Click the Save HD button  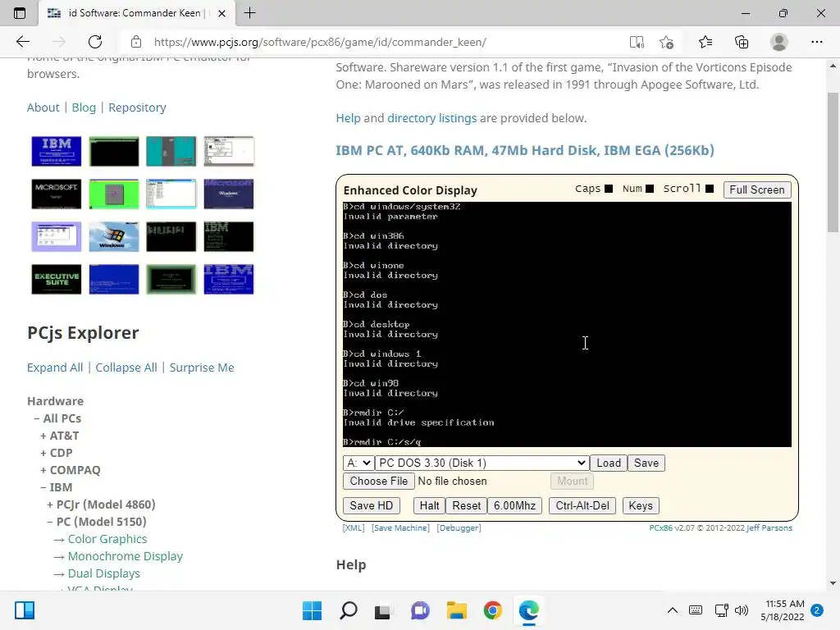point(372,505)
